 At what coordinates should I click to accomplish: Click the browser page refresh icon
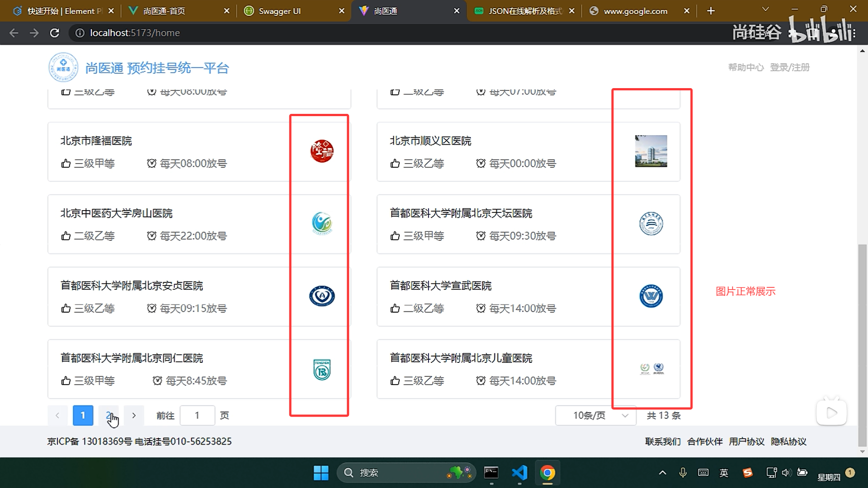pyautogui.click(x=55, y=33)
